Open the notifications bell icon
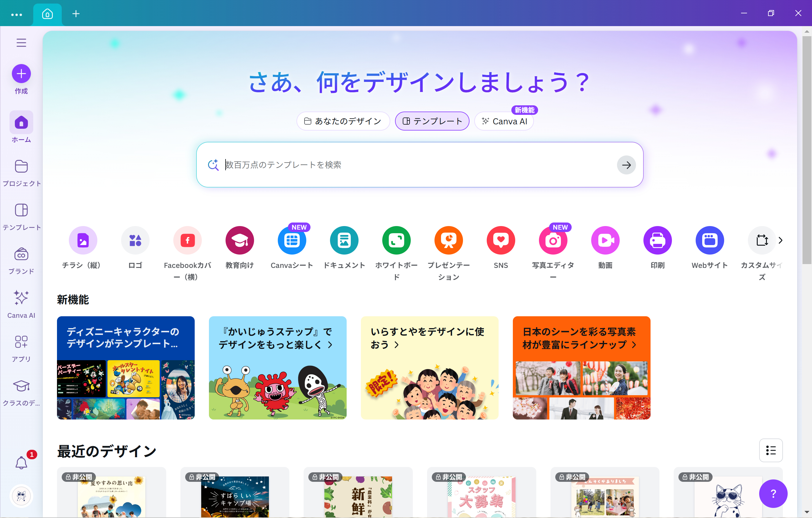 click(x=21, y=463)
